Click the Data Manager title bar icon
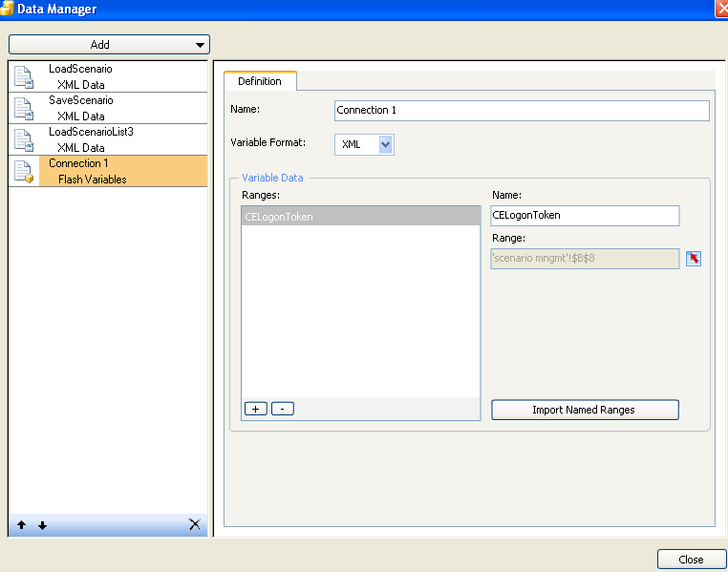Viewport: 728px width, 572px height. [8, 9]
